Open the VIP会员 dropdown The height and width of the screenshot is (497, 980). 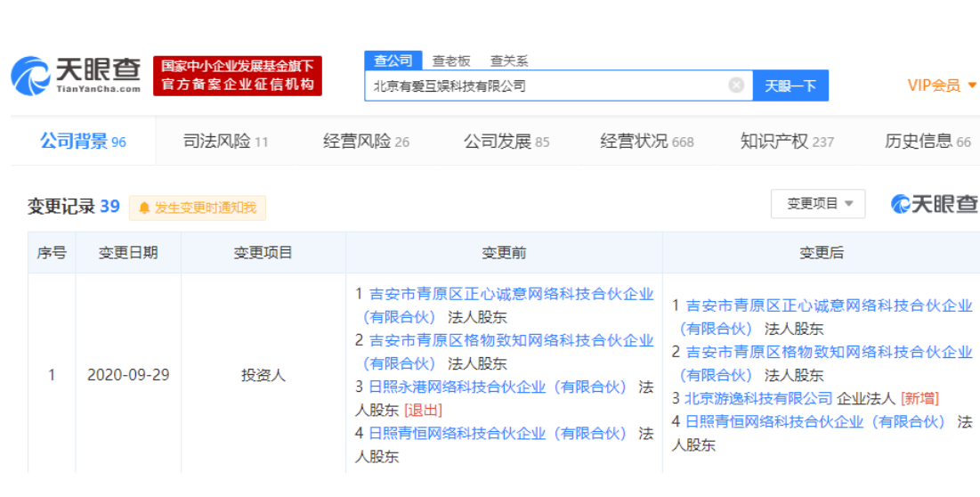tap(941, 86)
